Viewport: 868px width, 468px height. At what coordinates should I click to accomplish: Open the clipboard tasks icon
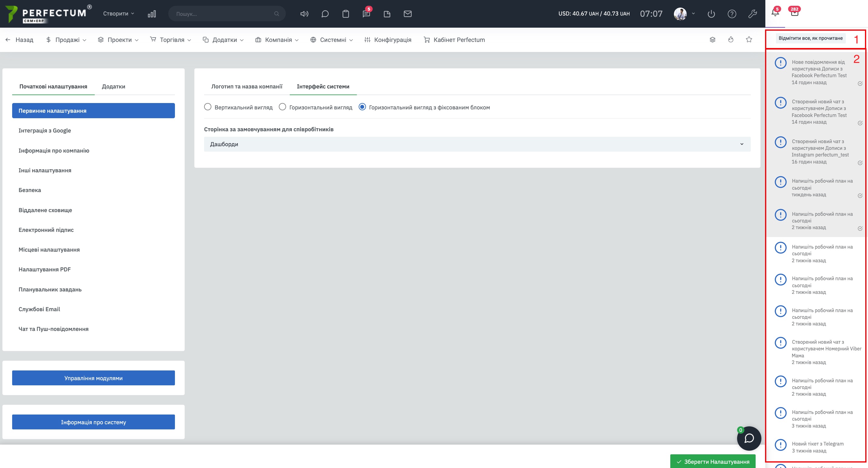[x=345, y=14]
